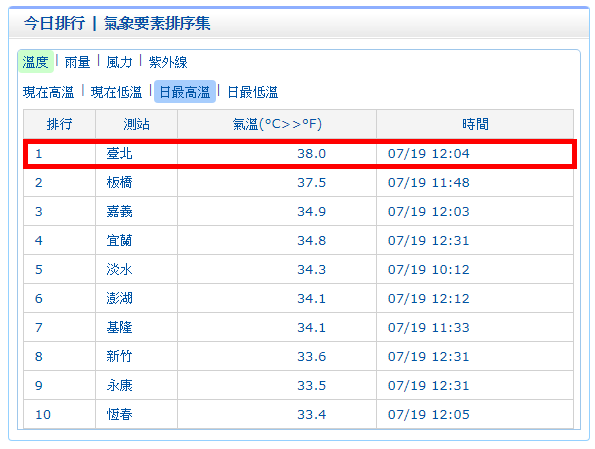Click the 測站 column header
Image resolution: width=595 pixels, height=449 pixels.
(x=137, y=124)
